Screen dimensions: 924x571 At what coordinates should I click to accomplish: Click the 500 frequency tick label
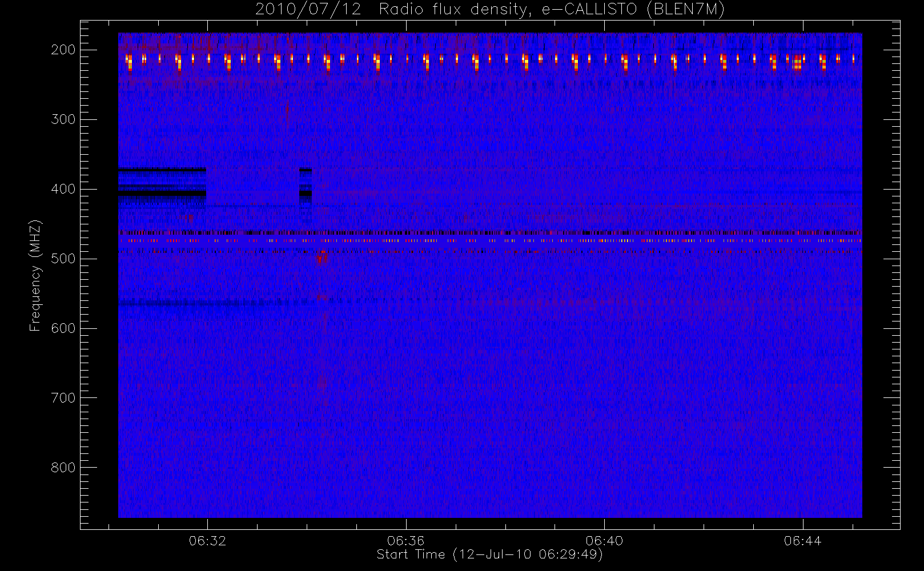(x=63, y=259)
